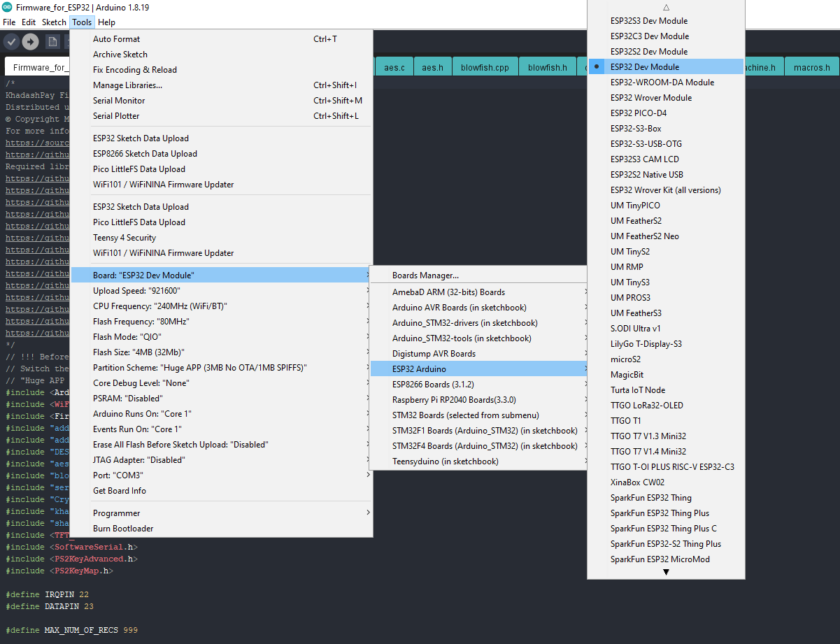Viewport: 840px width, 644px height.
Task: Open Boards Manager...
Action: coord(478,276)
